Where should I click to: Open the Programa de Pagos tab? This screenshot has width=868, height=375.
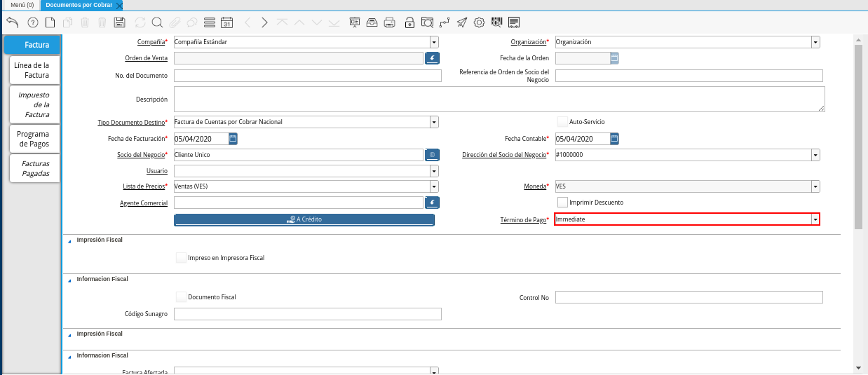click(33, 139)
